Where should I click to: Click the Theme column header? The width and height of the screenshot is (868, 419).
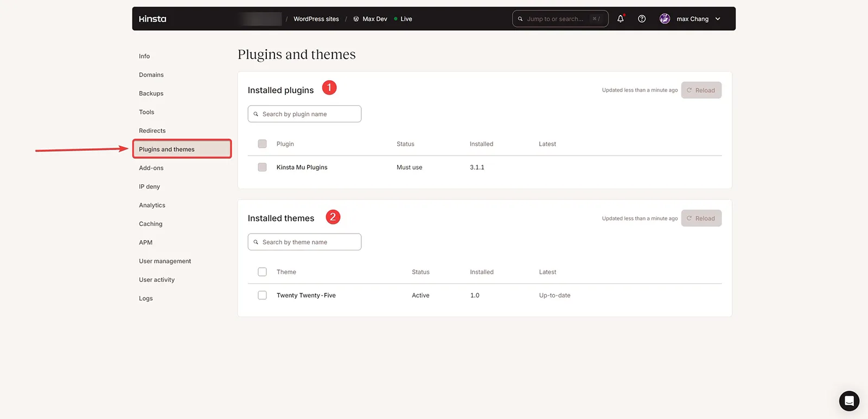pyautogui.click(x=286, y=272)
